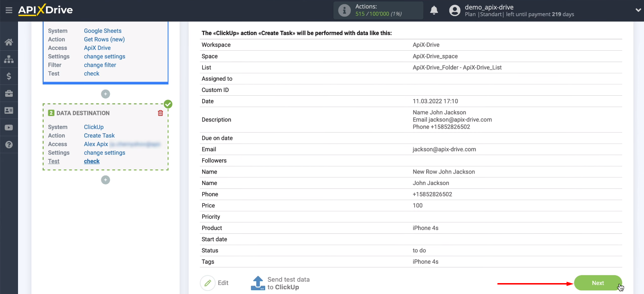Open the billing dollar icon

pyautogui.click(x=9, y=76)
